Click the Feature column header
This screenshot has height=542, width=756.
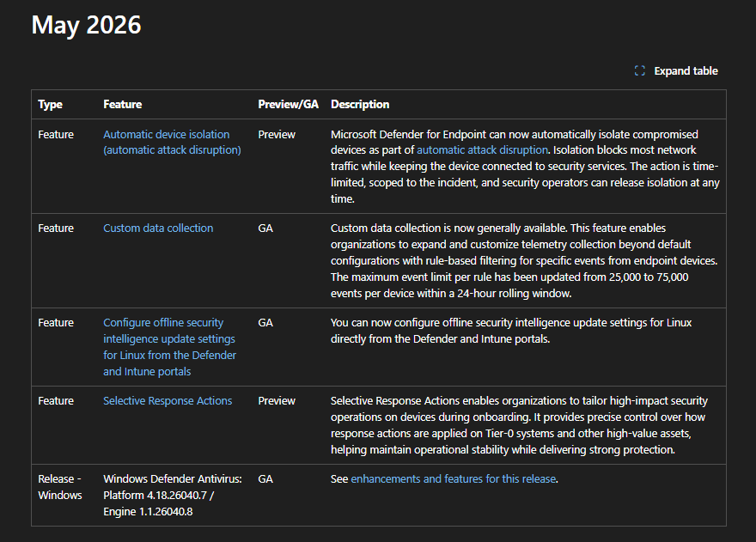[x=123, y=104]
